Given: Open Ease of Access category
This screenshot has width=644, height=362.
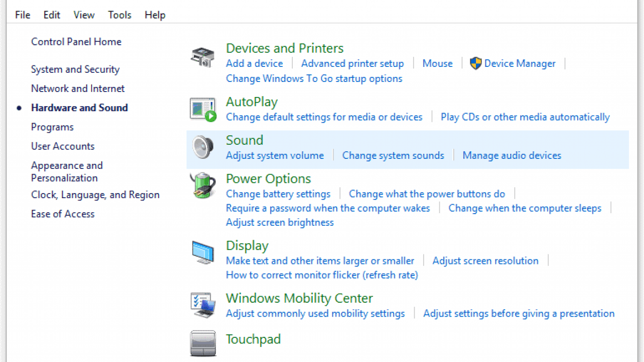Looking at the screenshot, I should [x=63, y=214].
